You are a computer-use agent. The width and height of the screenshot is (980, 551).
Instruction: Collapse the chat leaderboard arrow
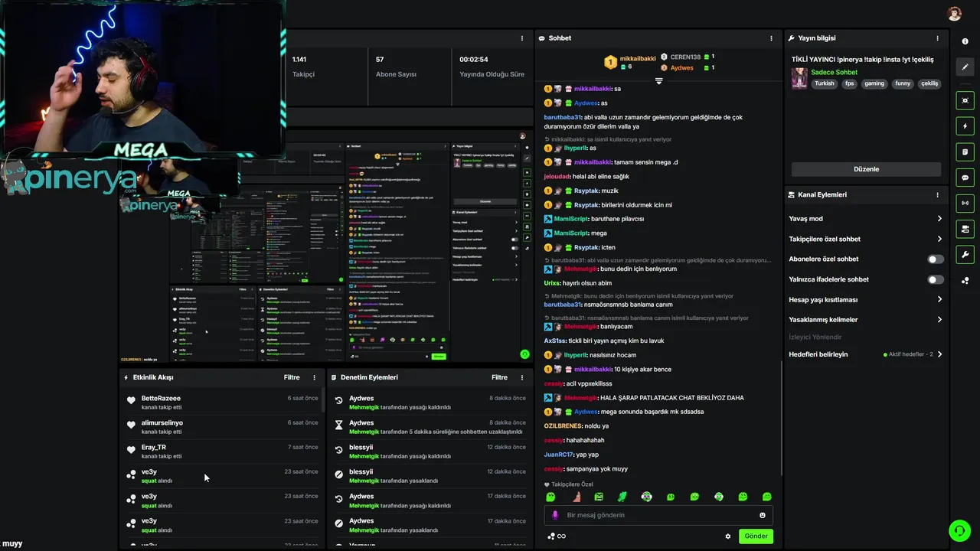click(658, 80)
